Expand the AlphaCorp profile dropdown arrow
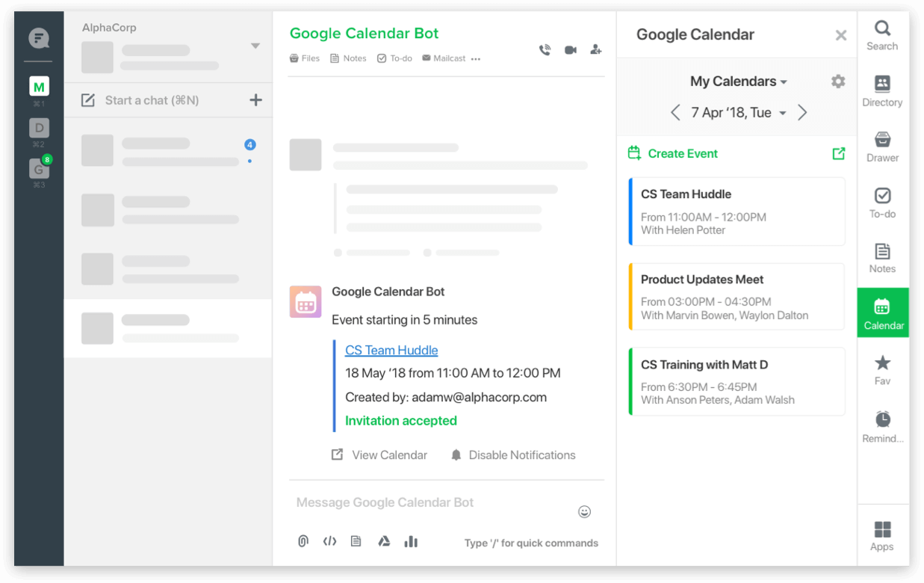 coord(255,46)
